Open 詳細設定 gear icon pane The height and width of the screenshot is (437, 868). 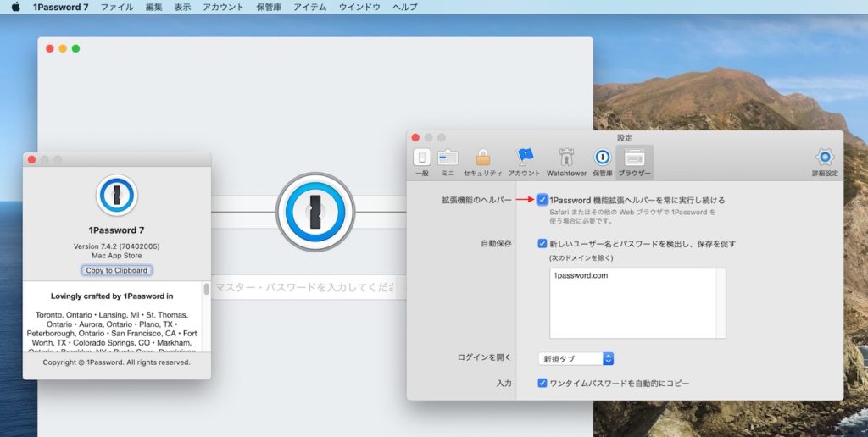pos(824,161)
